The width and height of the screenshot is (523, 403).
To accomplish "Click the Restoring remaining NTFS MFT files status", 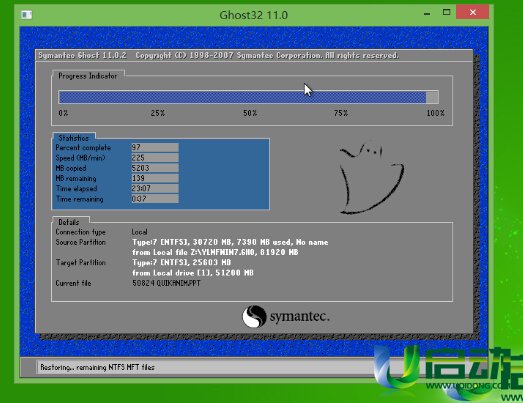I will coord(97,367).
